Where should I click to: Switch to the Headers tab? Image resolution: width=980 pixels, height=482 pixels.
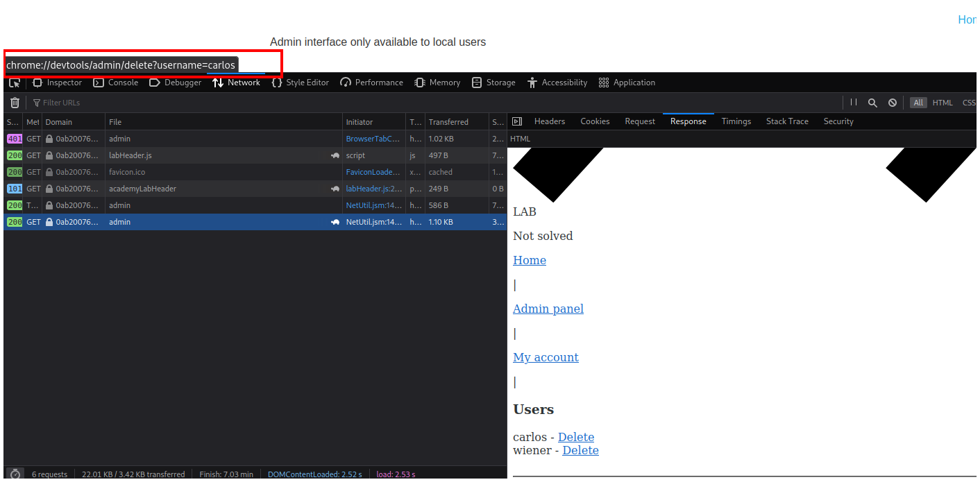pyautogui.click(x=549, y=121)
